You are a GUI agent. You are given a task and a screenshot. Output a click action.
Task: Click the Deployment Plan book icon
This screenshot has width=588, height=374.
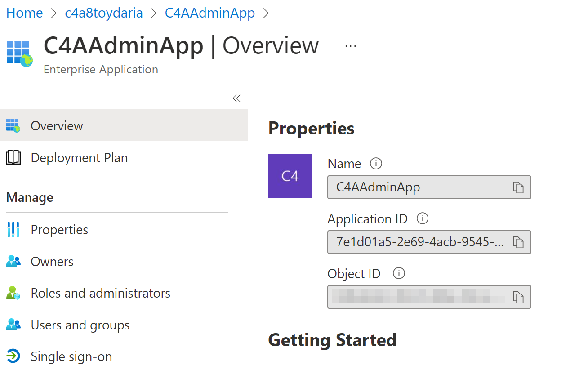coord(13,158)
